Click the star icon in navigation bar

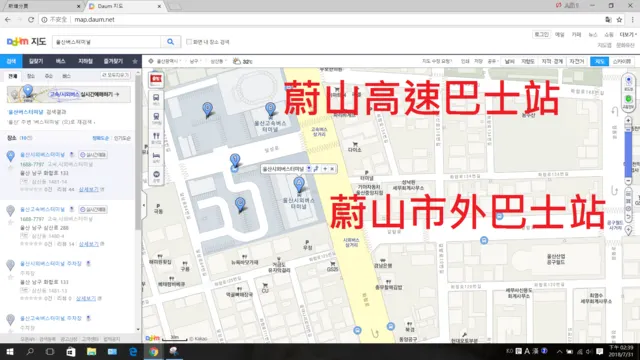(135, 61)
